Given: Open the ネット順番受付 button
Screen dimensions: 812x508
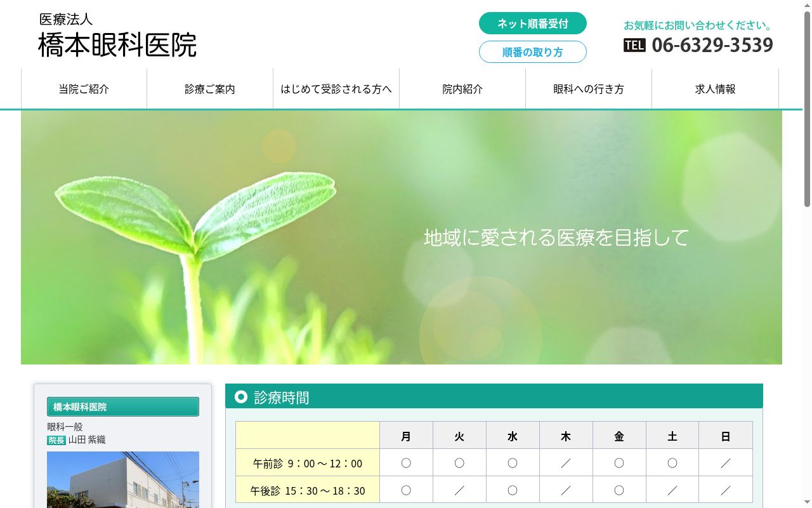Looking at the screenshot, I should (x=533, y=23).
